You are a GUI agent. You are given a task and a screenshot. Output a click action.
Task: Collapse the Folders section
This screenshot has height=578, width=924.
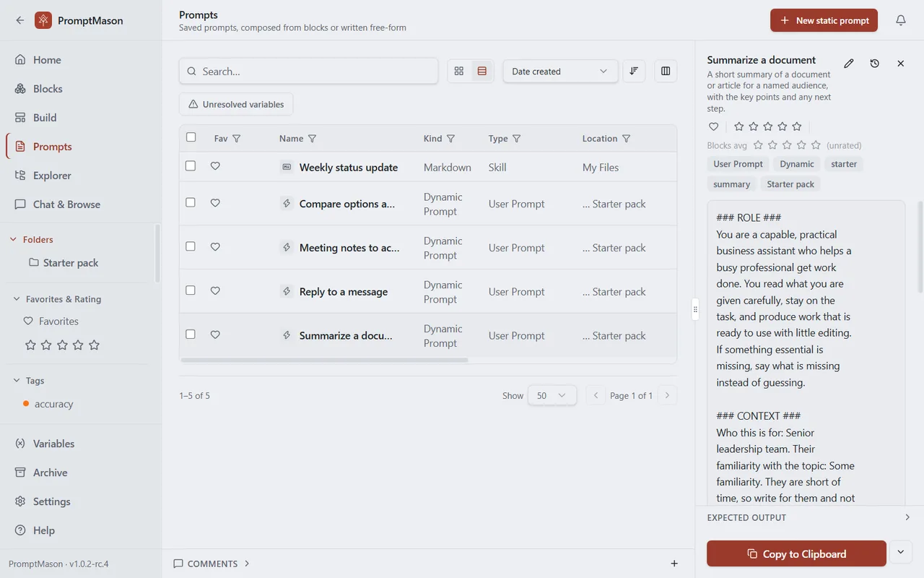pyautogui.click(x=13, y=240)
